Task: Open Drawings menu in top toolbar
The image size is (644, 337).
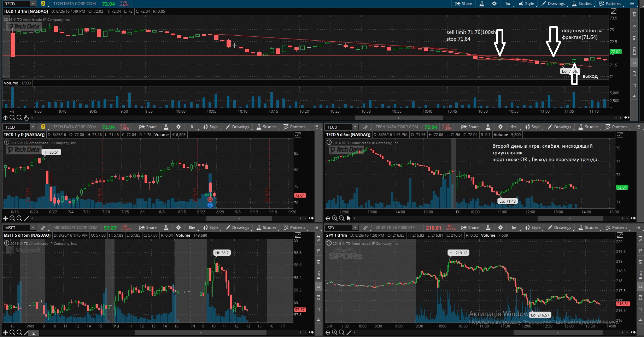Action: 554,4
